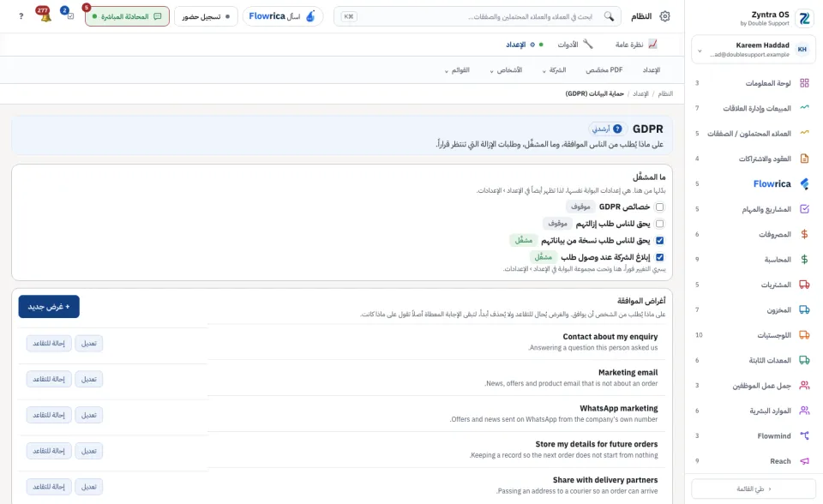Image resolution: width=823 pixels, height=504 pixels.
Task: Click the KH user avatar
Action: coord(802,50)
